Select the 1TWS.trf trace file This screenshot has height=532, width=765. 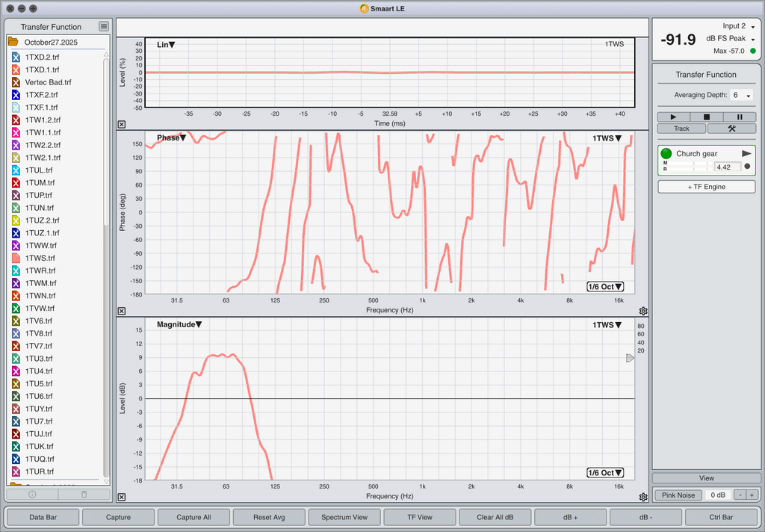pos(39,258)
